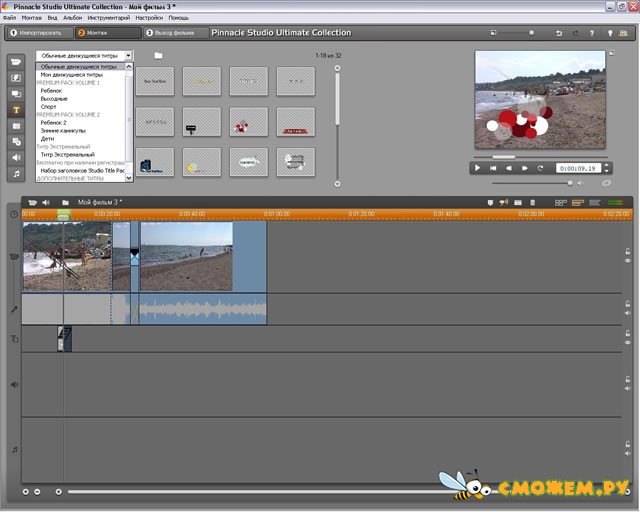
Task: Switch to storyboard view
Action: pyautogui.click(x=560, y=203)
